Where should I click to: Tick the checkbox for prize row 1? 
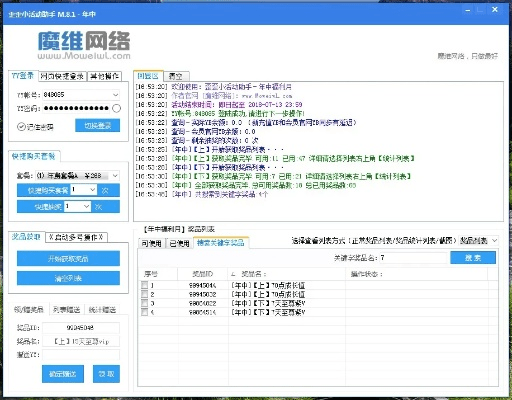coord(144,285)
